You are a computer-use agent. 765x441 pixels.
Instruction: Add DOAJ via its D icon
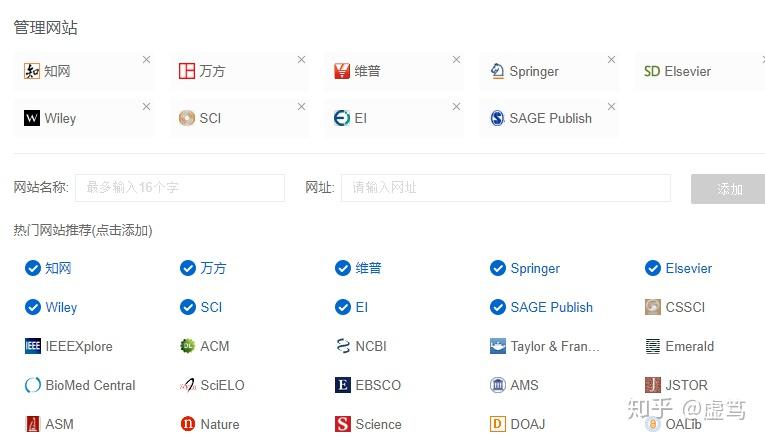498,424
